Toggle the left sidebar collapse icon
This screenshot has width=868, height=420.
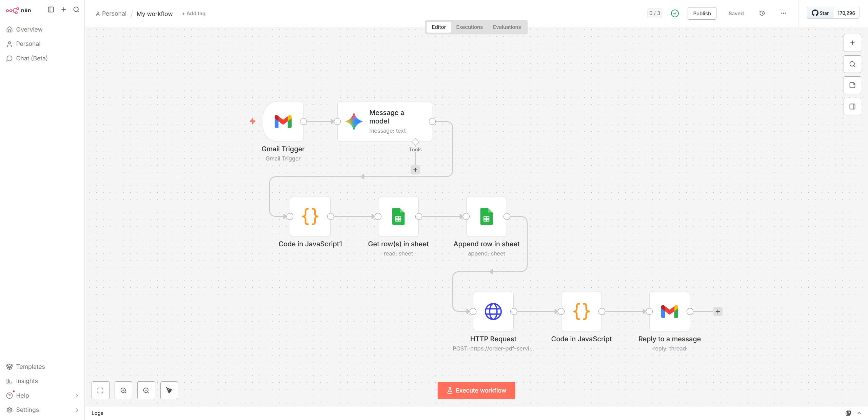tap(51, 9)
